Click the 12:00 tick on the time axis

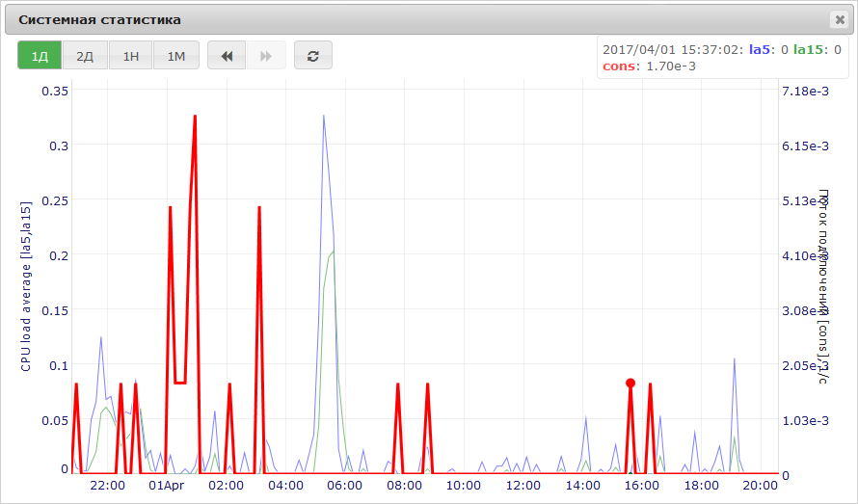point(523,486)
